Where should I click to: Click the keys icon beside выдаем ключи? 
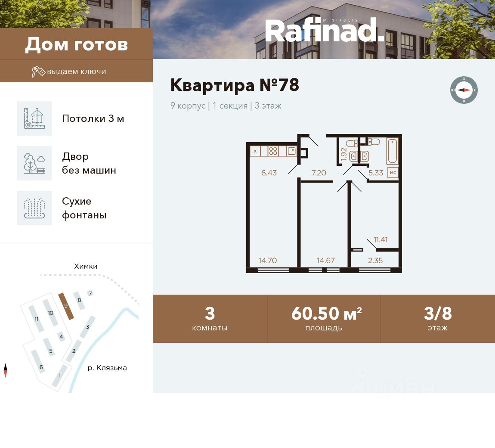pos(38,72)
